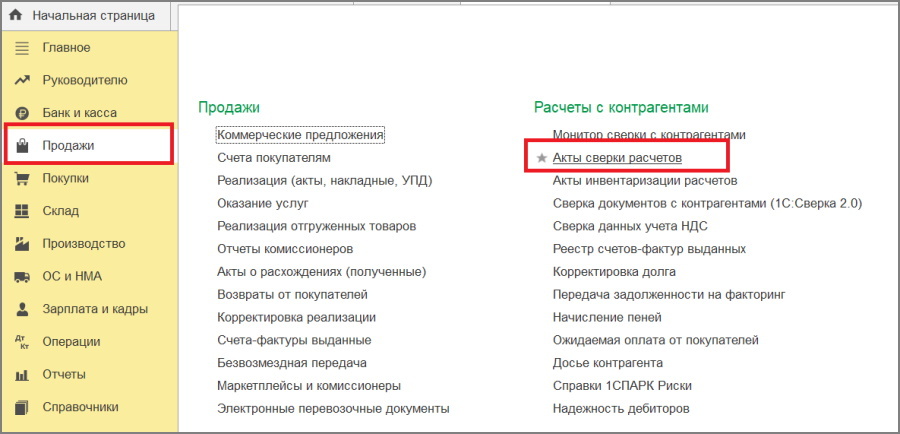Open Реализация (акты, накладные, УПД) link

[325, 181]
